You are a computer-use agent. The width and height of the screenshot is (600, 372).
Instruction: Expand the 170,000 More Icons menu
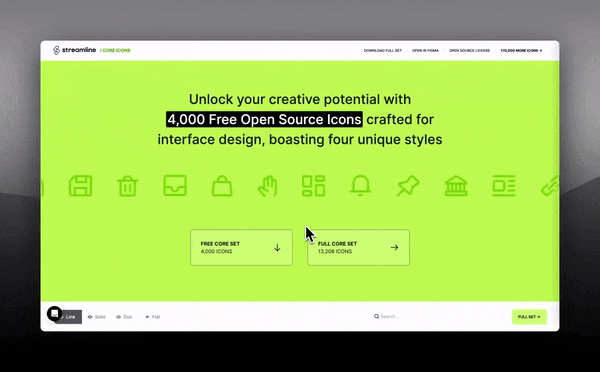(521, 51)
